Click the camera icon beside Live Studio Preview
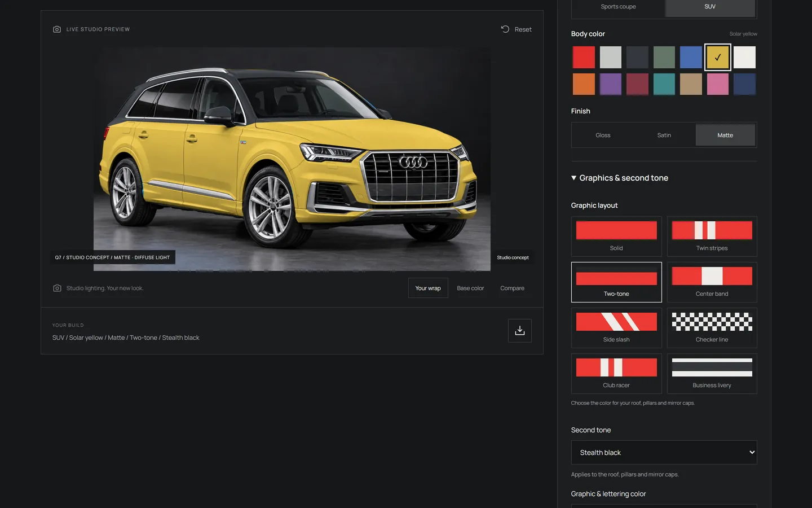The height and width of the screenshot is (508, 812). (57, 29)
